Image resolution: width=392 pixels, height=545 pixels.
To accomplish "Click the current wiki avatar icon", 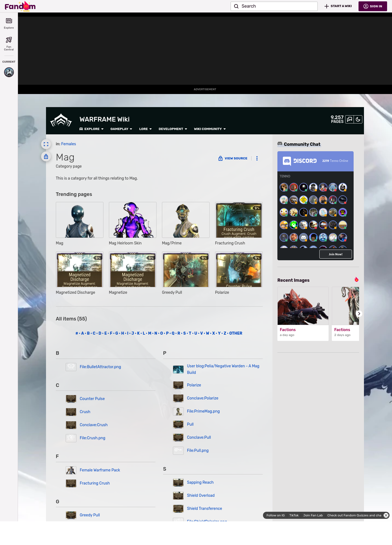I will (9, 72).
